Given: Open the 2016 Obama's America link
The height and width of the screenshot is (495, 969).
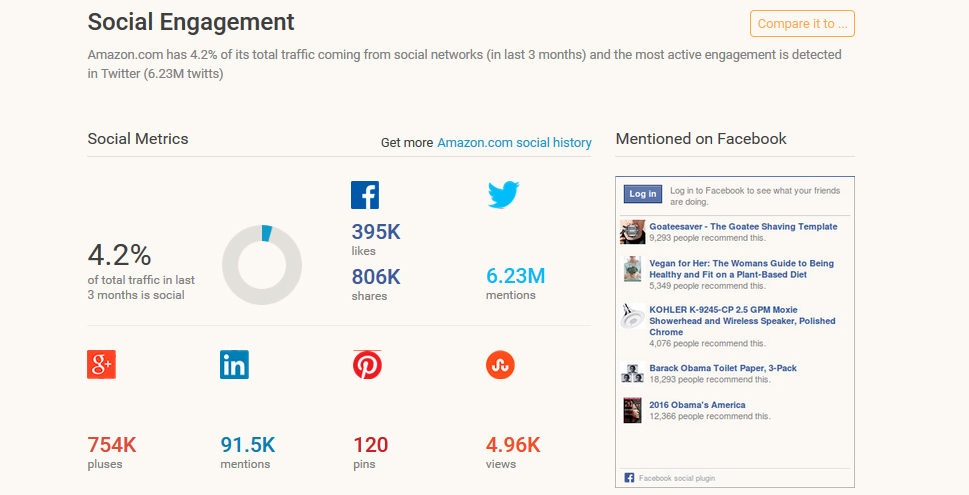Looking at the screenshot, I should [697, 405].
